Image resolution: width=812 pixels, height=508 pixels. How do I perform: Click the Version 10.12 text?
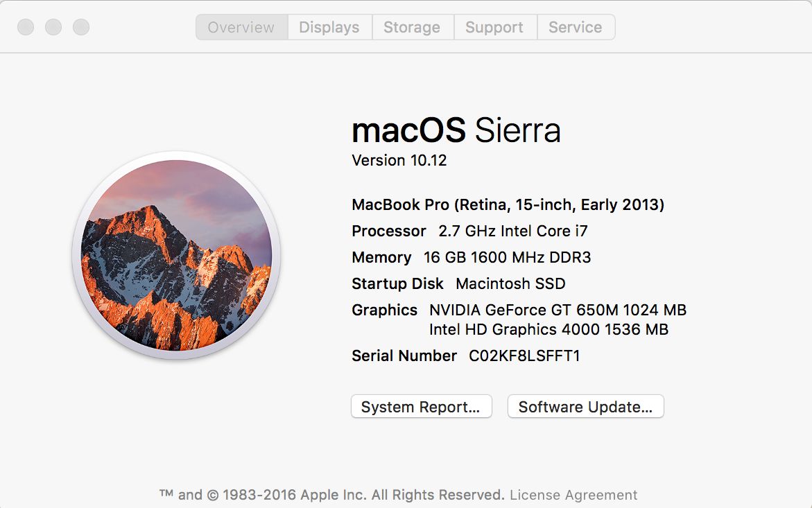[399, 160]
